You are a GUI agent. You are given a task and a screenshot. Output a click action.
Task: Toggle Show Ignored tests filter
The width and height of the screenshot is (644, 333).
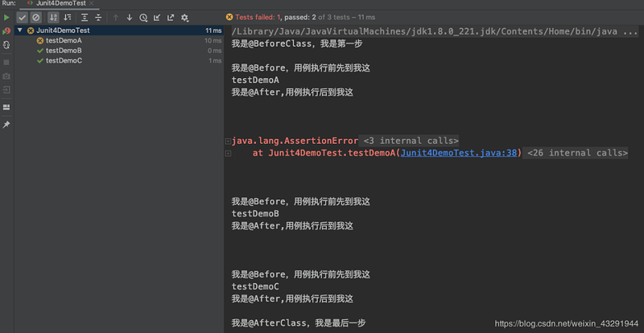click(35, 17)
